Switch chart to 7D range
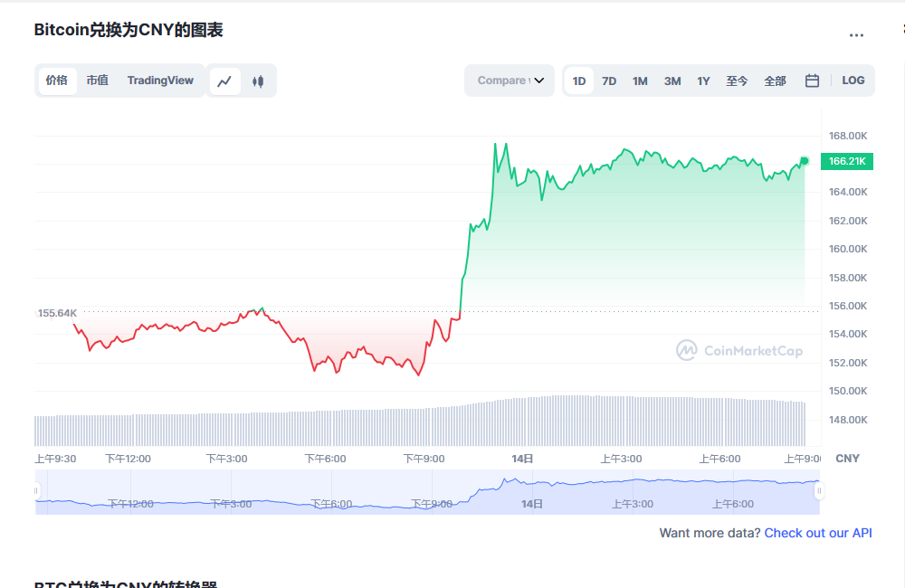The height and width of the screenshot is (588, 905). [609, 81]
